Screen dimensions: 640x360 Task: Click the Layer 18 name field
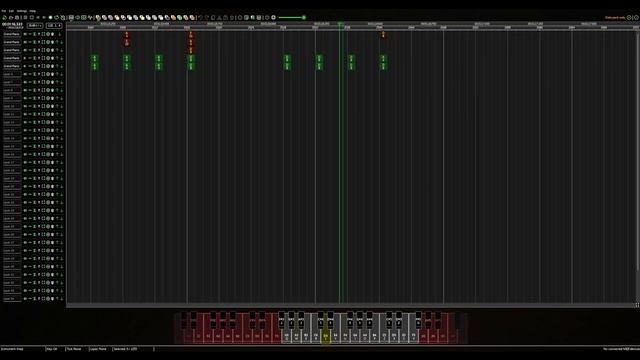[12, 171]
